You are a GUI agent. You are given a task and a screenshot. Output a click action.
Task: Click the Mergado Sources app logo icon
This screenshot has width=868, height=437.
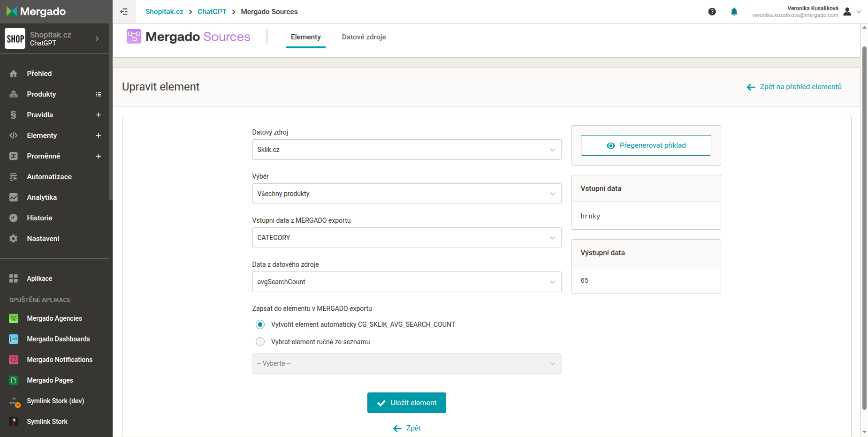[134, 36]
